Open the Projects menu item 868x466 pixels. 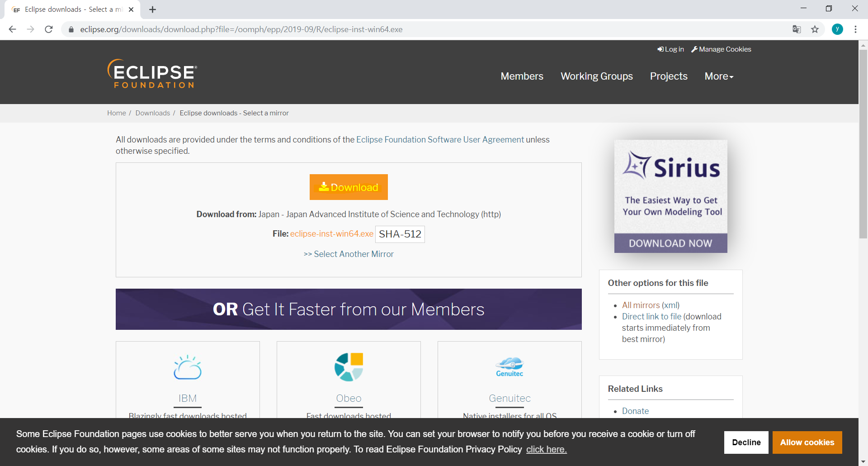(669, 76)
